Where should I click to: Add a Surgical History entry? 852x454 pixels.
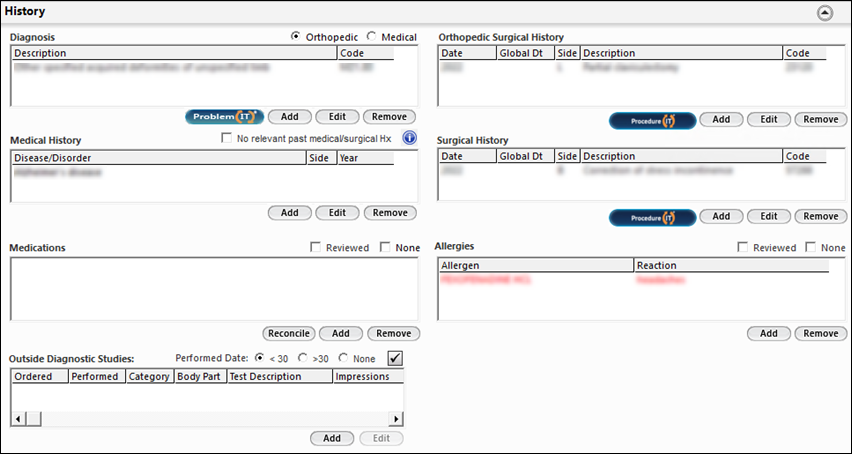721,216
